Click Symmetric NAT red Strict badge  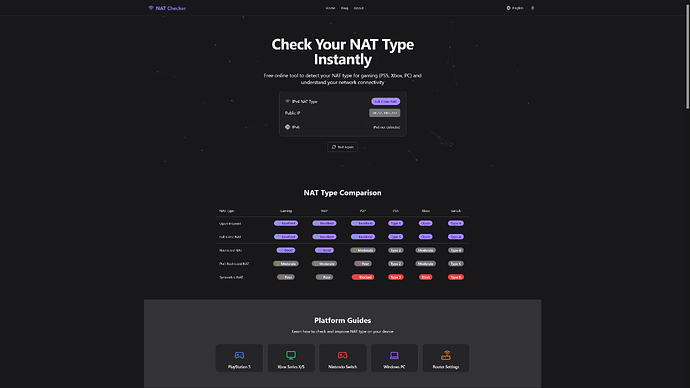point(426,277)
